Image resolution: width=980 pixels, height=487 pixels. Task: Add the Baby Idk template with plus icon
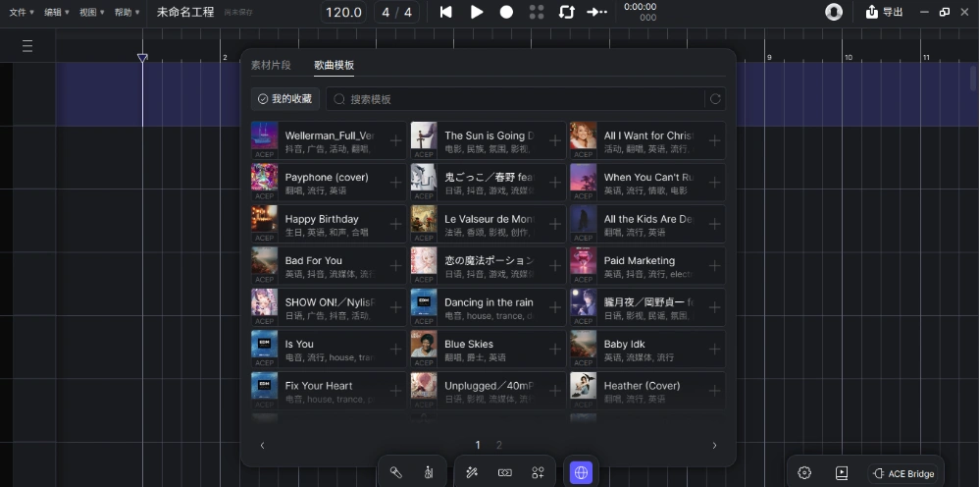[714, 350]
